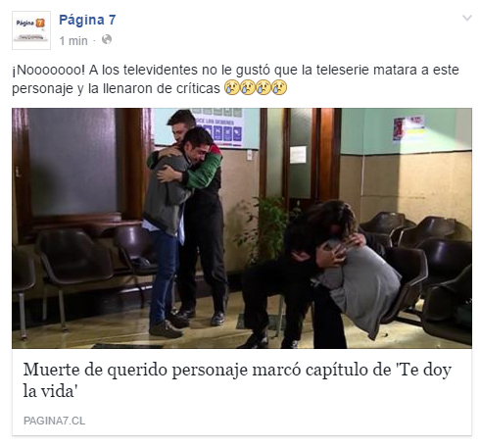The image size is (480, 448).
Task: Click the second crying emoji in caption
Action: pyautogui.click(x=248, y=87)
